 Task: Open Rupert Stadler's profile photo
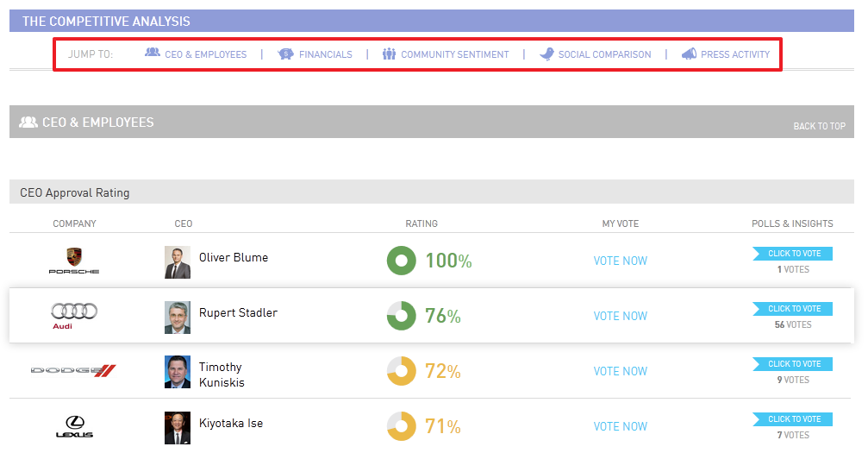tap(178, 317)
